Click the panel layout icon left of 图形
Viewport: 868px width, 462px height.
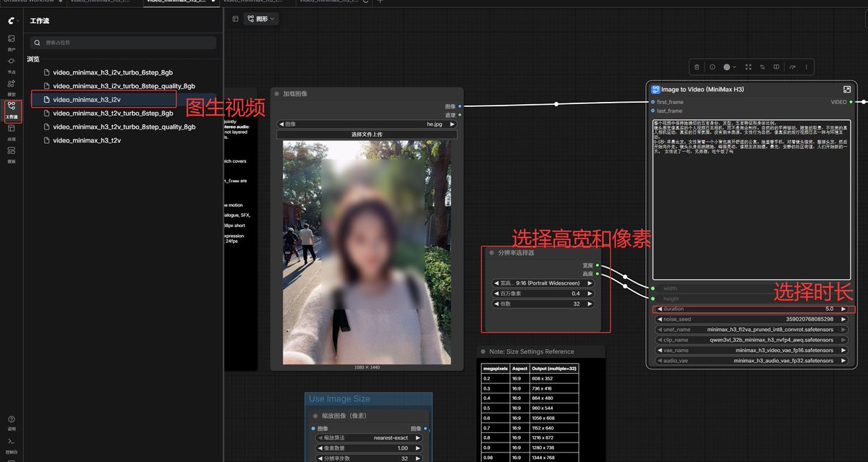coord(235,19)
